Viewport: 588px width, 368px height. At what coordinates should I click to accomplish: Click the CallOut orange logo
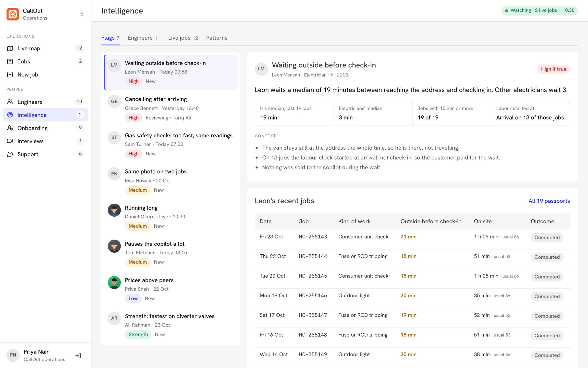pos(13,14)
